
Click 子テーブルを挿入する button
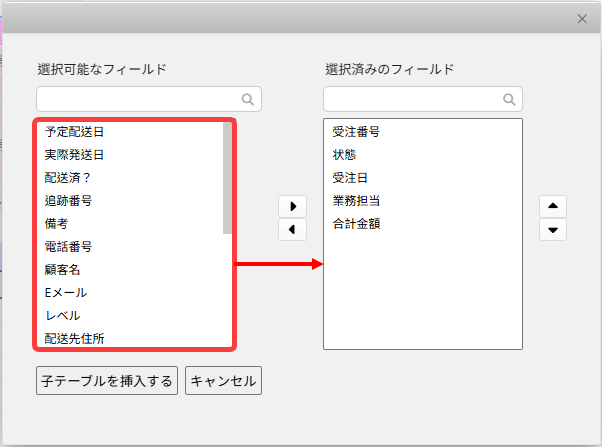pos(108,381)
